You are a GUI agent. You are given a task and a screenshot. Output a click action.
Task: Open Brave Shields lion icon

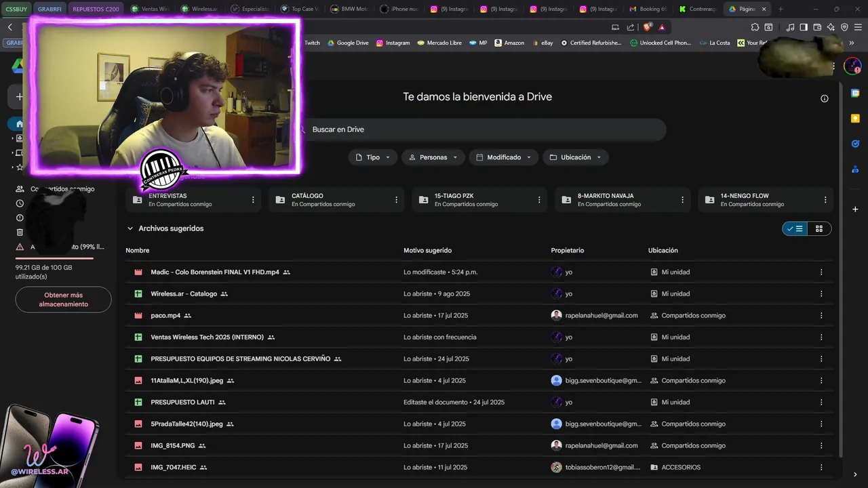(647, 27)
